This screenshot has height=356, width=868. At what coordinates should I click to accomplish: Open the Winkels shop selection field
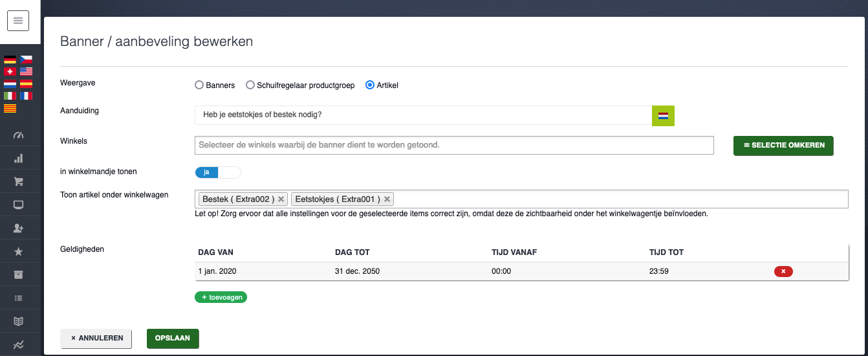pyautogui.click(x=454, y=145)
